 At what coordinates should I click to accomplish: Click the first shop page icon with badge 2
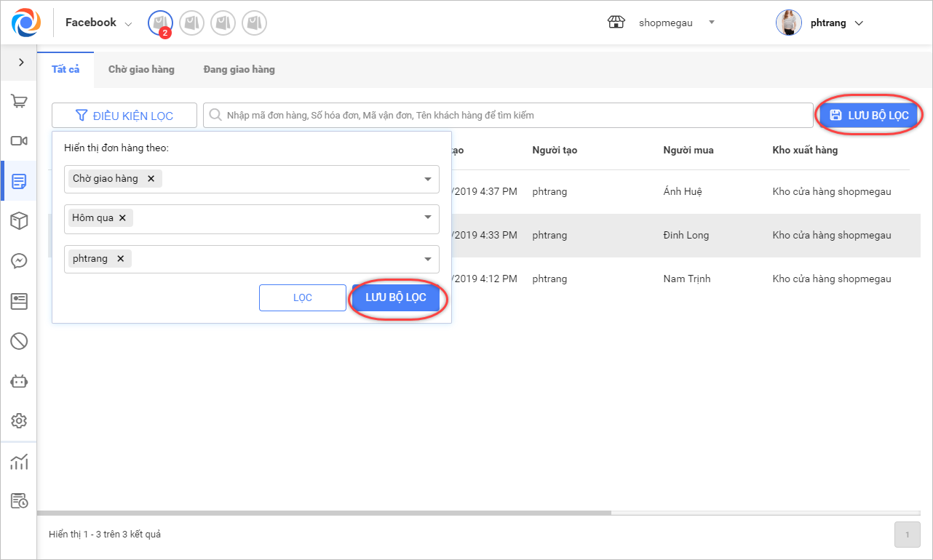160,23
